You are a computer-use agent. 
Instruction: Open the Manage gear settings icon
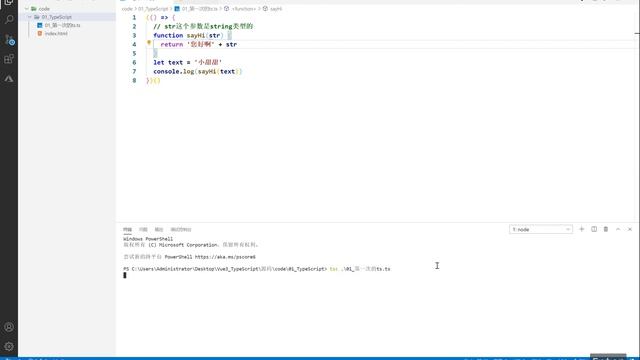point(9,346)
